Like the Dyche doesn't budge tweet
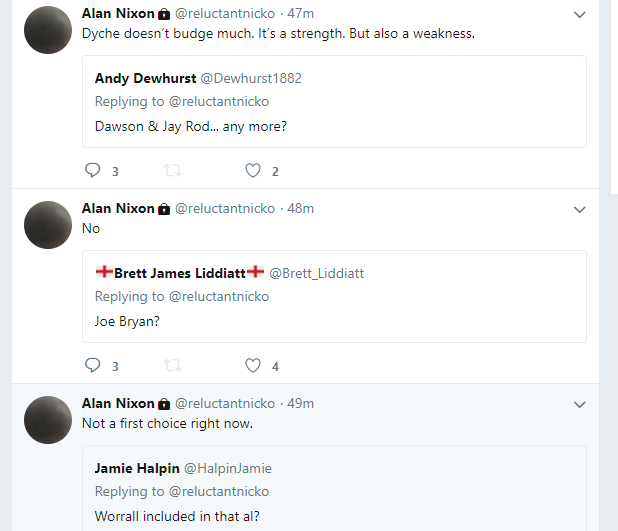This screenshot has width=618, height=531. point(253,170)
